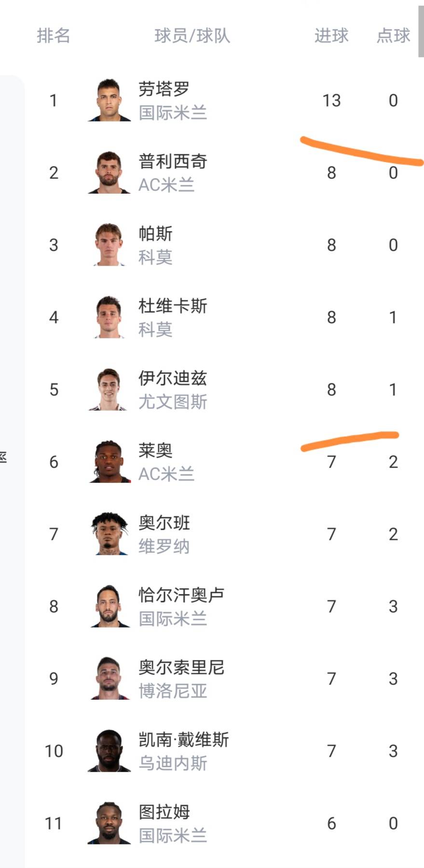
Task: Select 杜维卡斯 player photo
Action: 109,317
